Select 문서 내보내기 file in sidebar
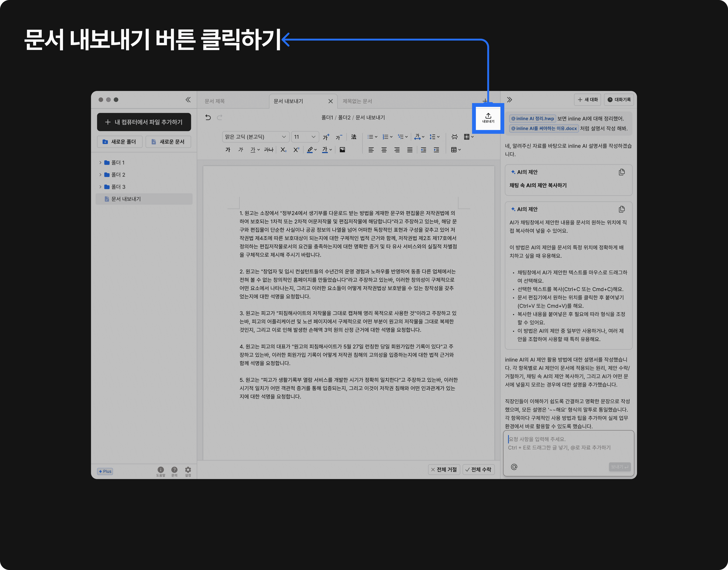This screenshot has height=570, width=728. pyautogui.click(x=144, y=199)
